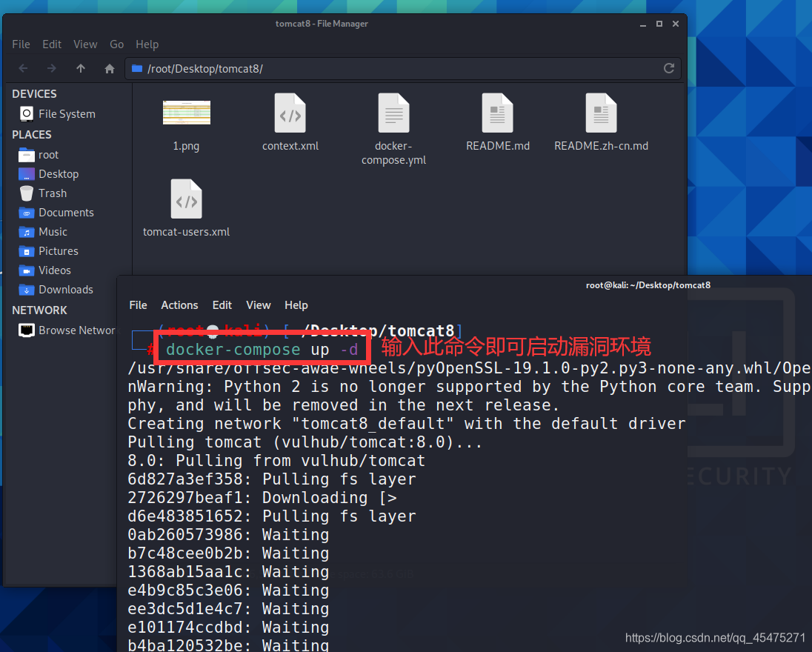
Task: Click the folder icon in path bar
Action: click(x=137, y=68)
